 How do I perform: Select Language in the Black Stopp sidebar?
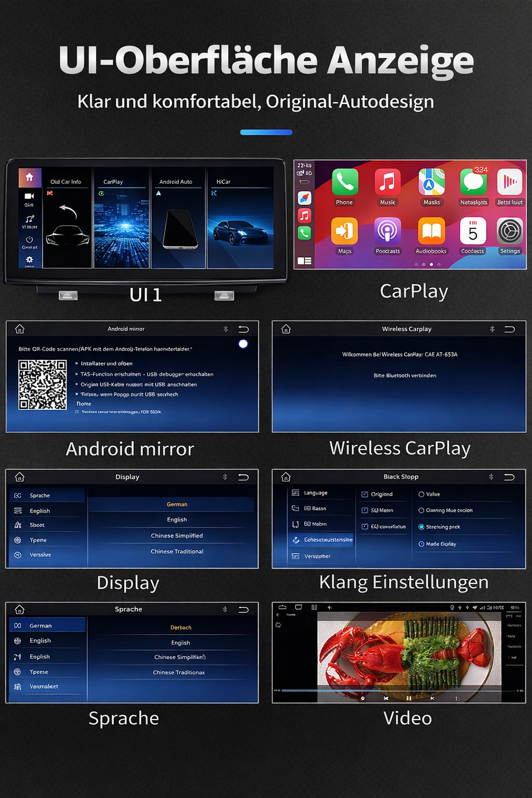pos(321,493)
